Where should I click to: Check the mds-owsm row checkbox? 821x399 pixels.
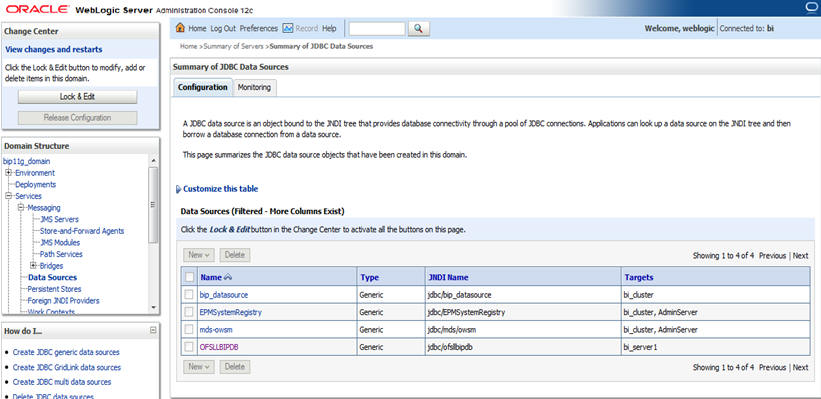tap(189, 329)
